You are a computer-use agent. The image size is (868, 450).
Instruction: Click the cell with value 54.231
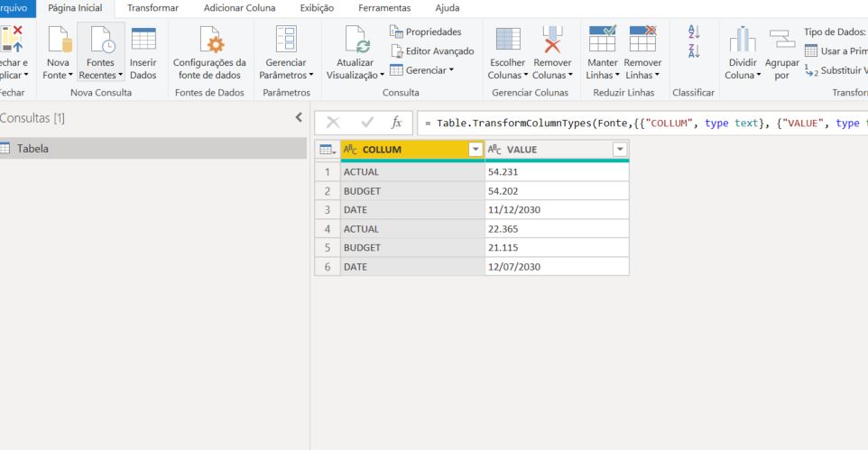pos(557,172)
